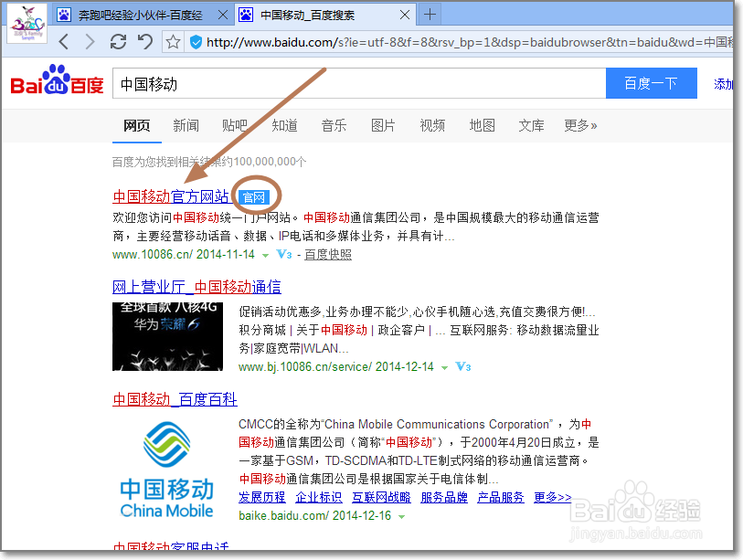743x560 pixels.
Task: Open the 贴吧 search category
Action: click(235, 125)
